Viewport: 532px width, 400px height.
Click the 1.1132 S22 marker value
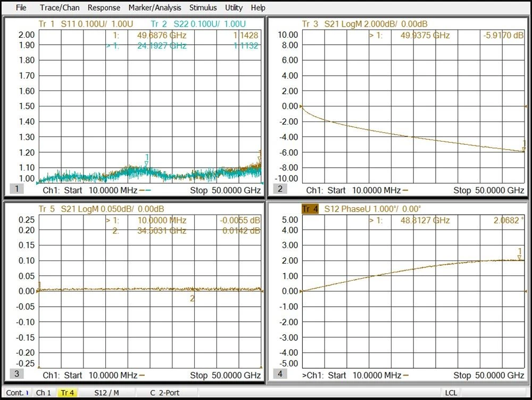[x=246, y=45]
